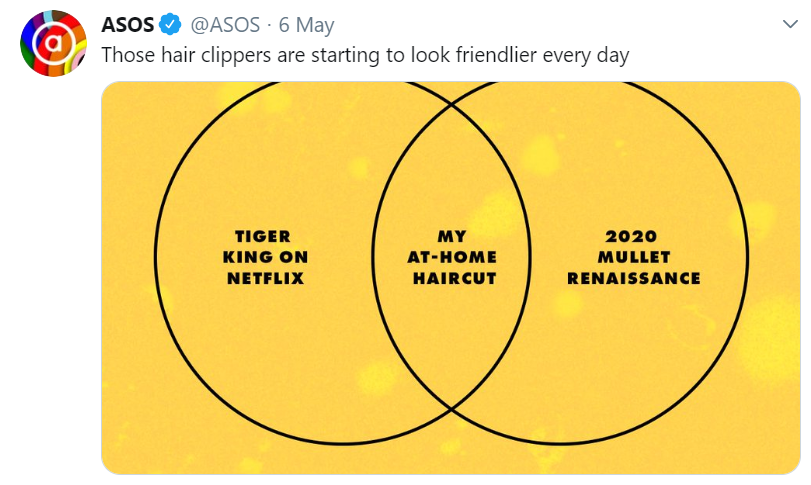Viewport: 811px width, 485px height.
Task: Click the white 'a' logo inside the avatar
Action: coord(52,42)
